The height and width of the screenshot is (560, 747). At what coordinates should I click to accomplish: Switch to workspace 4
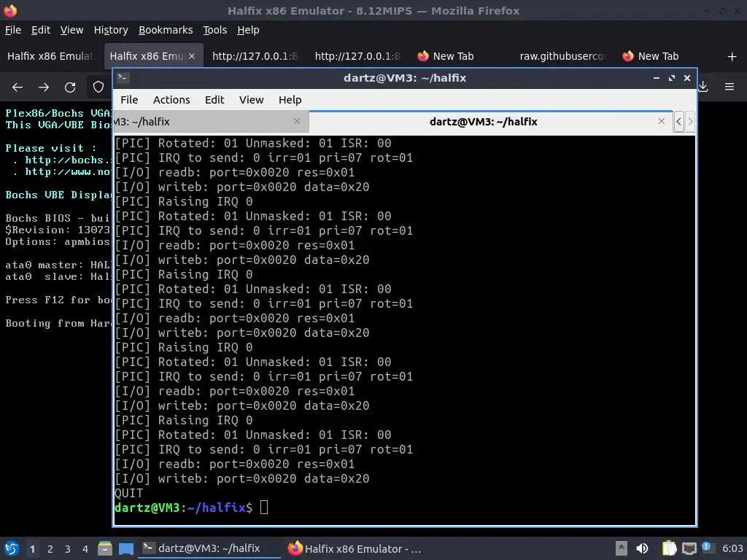coord(85,549)
